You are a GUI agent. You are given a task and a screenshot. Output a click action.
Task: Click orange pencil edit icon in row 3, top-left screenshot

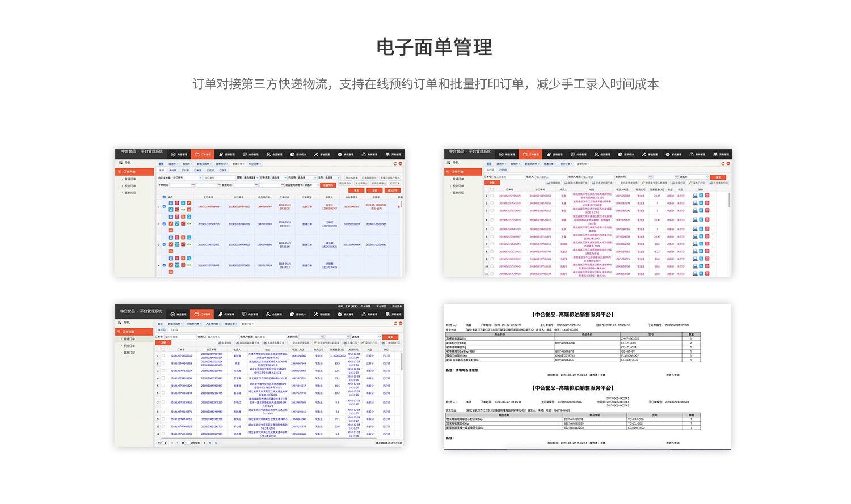pos(171,244)
